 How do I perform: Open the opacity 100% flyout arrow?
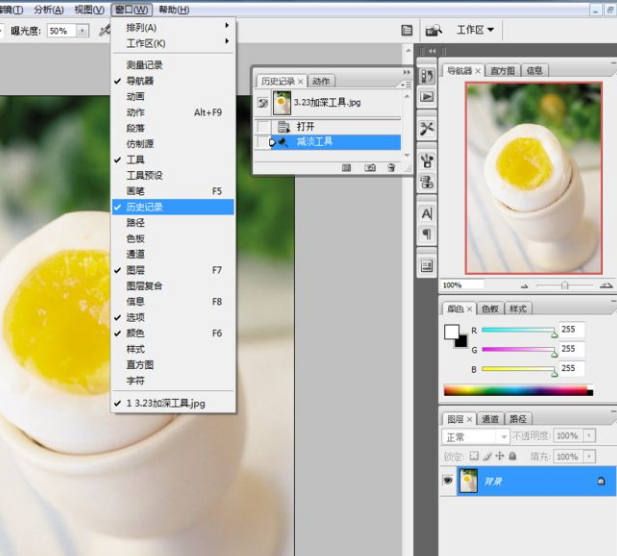[589, 436]
